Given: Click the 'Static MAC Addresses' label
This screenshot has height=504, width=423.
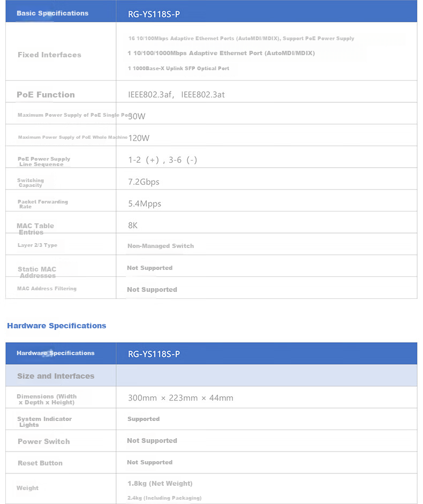Looking at the screenshot, I should (37, 272).
